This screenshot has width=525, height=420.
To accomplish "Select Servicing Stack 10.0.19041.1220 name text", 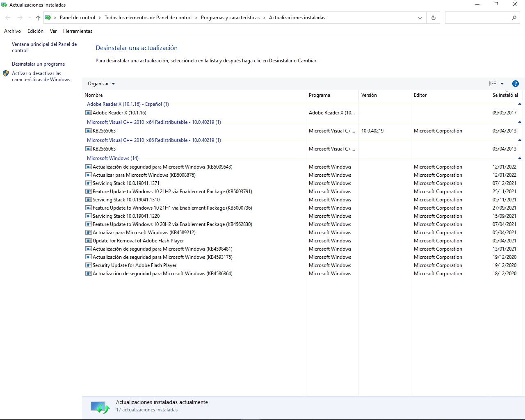I will coord(126,216).
